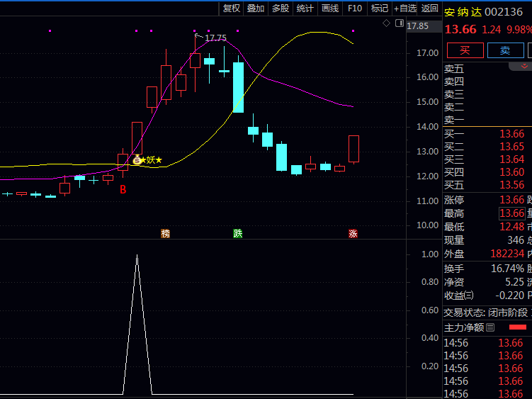The image size is (532, 399).
Task: Open the 复权 adjustment menu
Action: coord(232,8)
